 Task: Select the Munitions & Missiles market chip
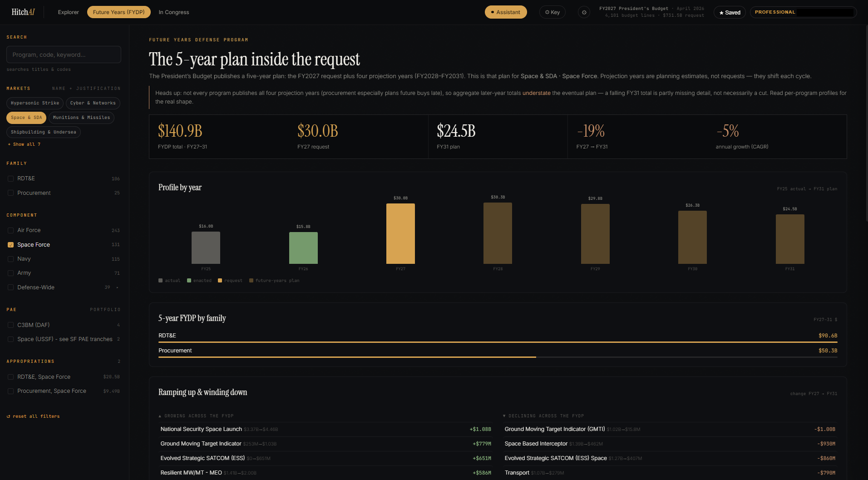(82, 118)
